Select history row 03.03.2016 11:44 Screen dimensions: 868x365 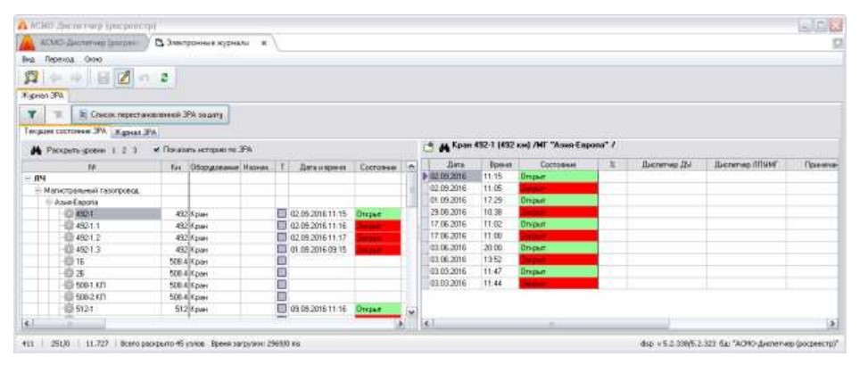tap(631, 283)
